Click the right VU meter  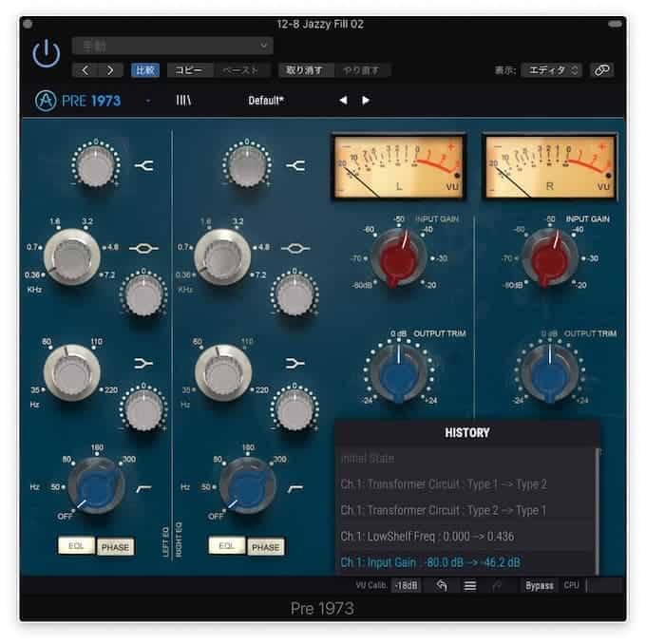click(x=550, y=167)
